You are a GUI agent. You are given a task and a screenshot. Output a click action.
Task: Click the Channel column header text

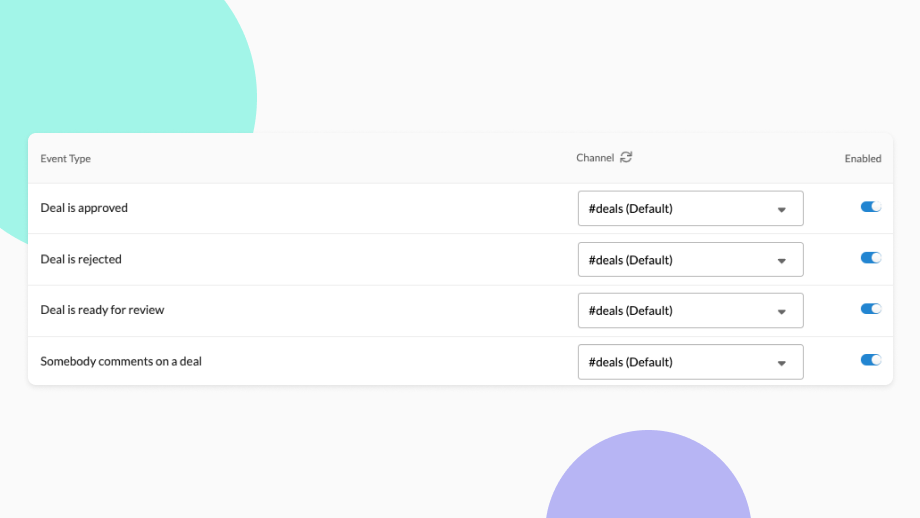click(x=595, y=158)
